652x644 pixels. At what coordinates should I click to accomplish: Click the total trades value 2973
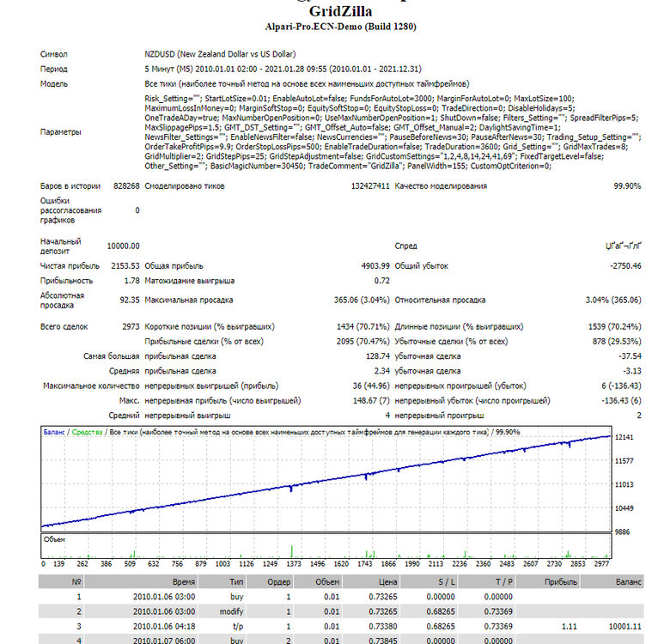(x=131, y=327)
